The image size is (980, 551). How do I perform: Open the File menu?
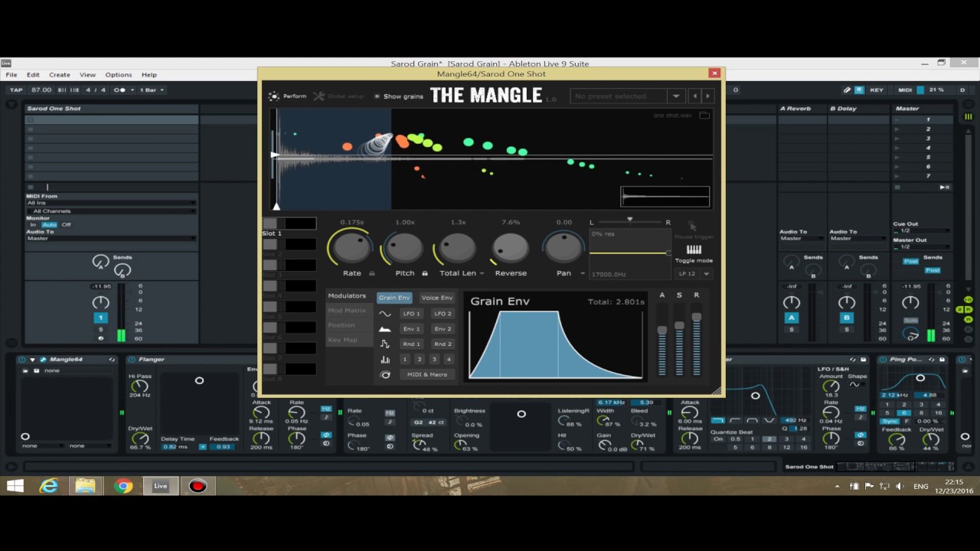tap(11, 75)
